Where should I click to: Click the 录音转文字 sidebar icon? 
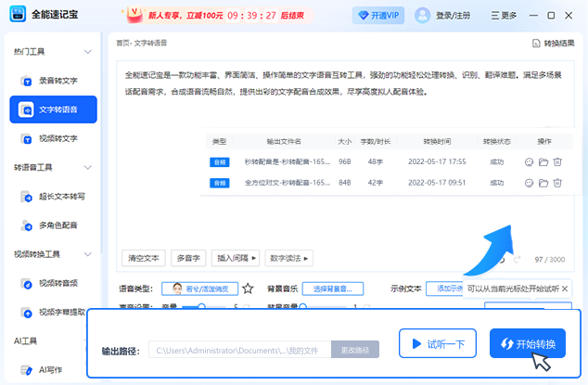27,81
